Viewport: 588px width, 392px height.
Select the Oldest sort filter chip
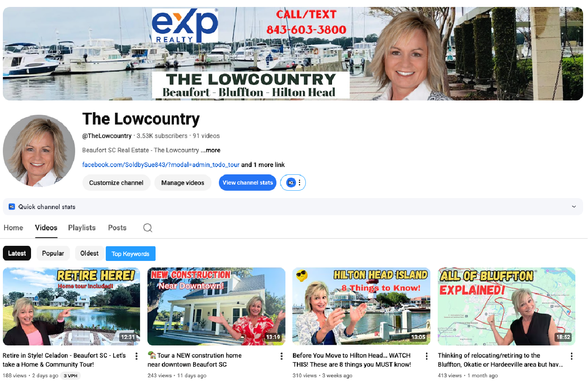89,253
